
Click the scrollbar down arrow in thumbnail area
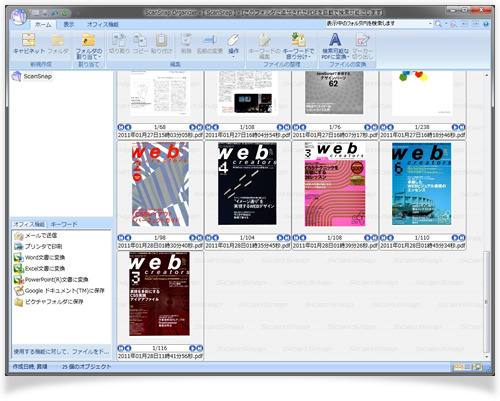click(x=486, y=357)
